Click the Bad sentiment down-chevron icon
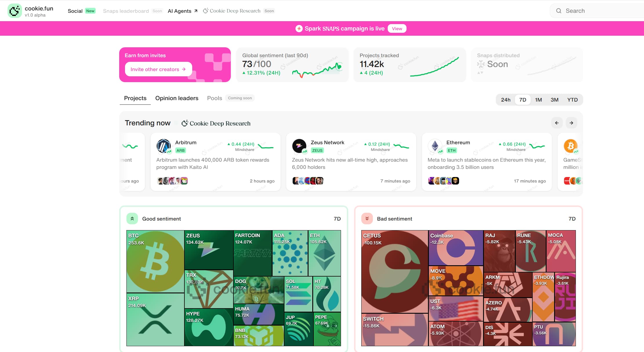This screenshot has width=644, height=352. coord(367,219)
